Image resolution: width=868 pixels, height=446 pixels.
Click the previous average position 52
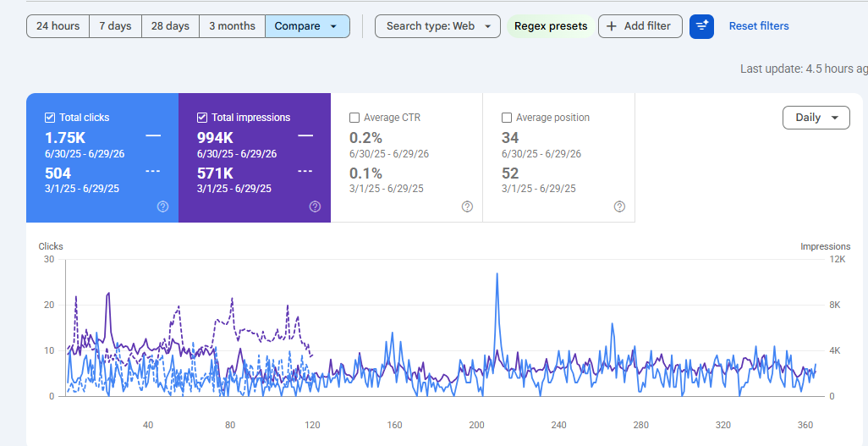510,173
